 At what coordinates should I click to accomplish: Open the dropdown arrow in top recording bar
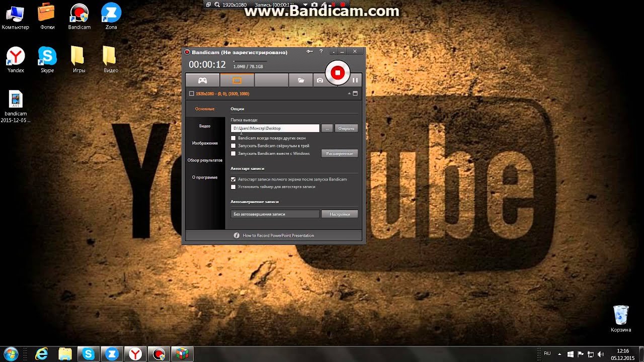tap(305, 5)
